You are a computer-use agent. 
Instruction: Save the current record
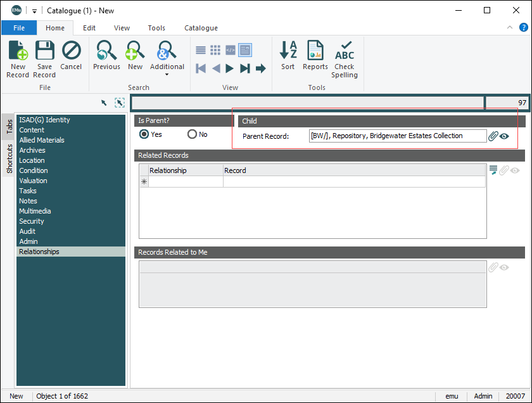tap(44, 58)
